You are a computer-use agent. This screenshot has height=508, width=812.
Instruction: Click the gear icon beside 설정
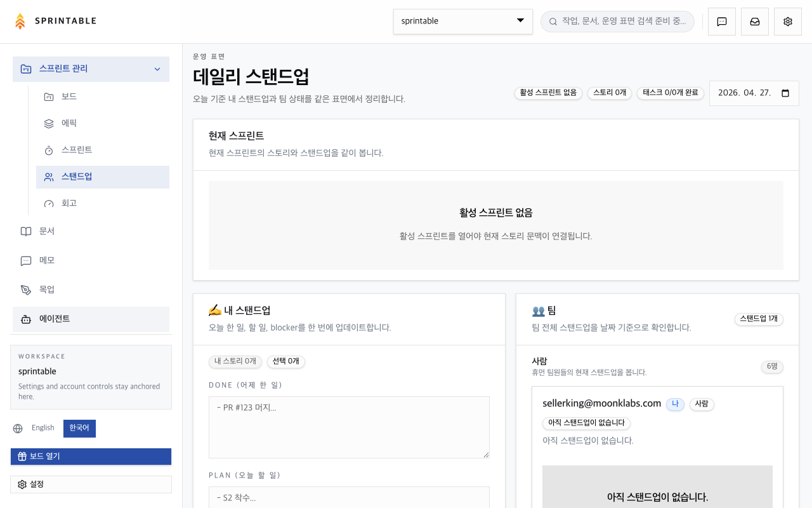pyautogui.click(x=22, y=485)
